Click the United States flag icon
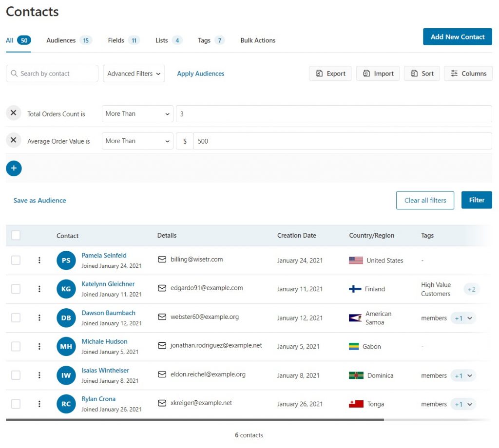 pyautogui.click(x=356, y=261)
